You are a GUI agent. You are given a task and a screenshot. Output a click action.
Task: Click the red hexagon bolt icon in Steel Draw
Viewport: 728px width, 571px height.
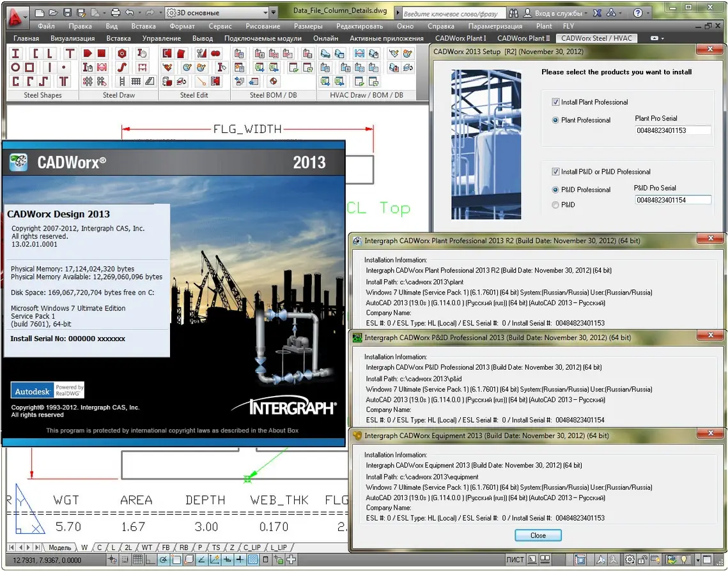coord(121,54)
